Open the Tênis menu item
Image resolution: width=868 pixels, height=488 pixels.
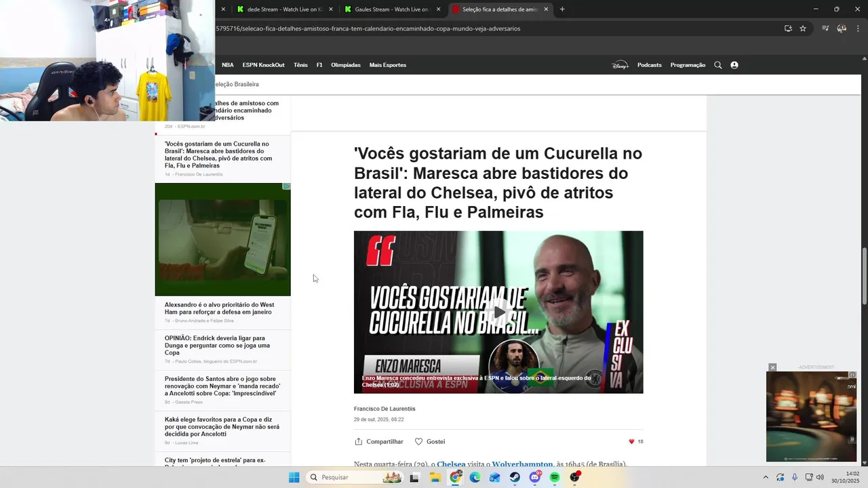pyautogui.click(x=300, y=65)
